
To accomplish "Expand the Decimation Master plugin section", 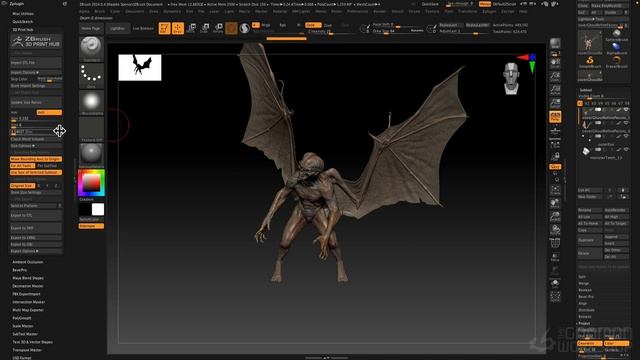I will click(28, 286).
